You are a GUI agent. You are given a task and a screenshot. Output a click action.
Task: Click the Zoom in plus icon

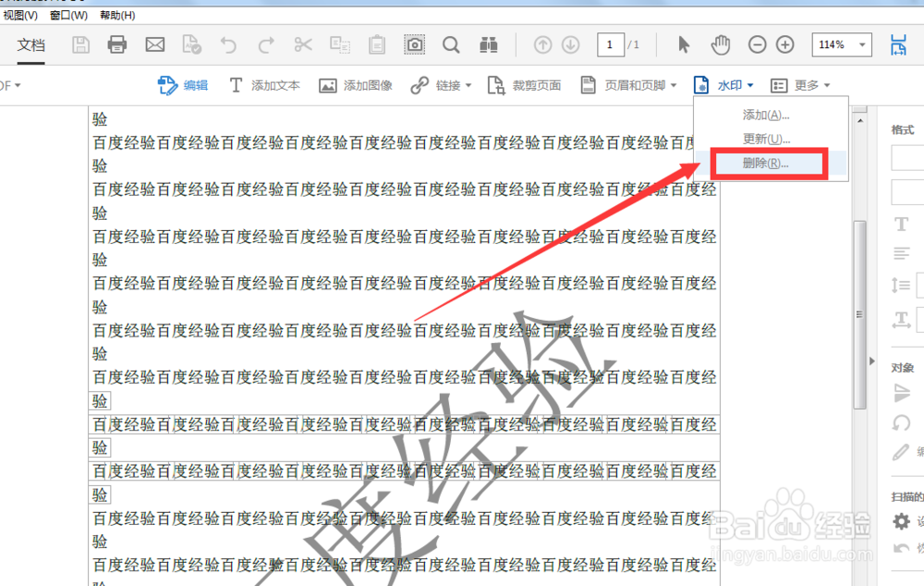coord(784,44)
